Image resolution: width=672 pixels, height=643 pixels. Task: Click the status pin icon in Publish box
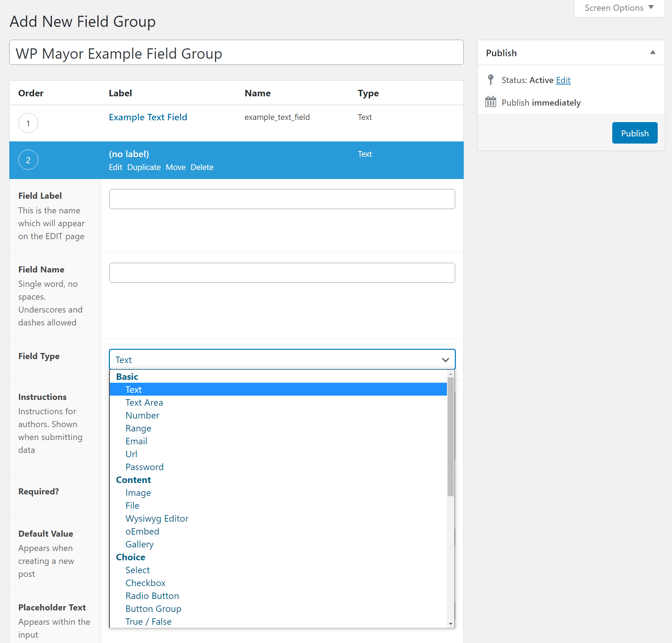click(491, 79)
